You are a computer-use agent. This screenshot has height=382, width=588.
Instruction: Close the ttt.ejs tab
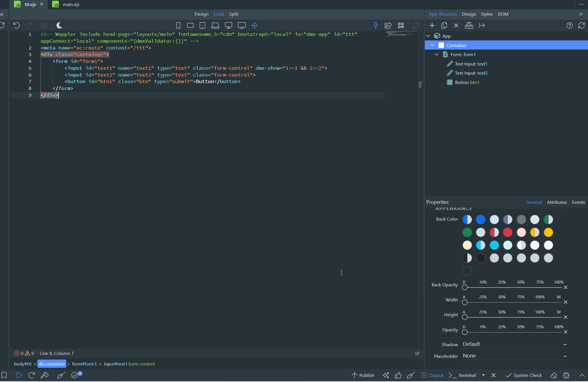(x=42, y=4)
